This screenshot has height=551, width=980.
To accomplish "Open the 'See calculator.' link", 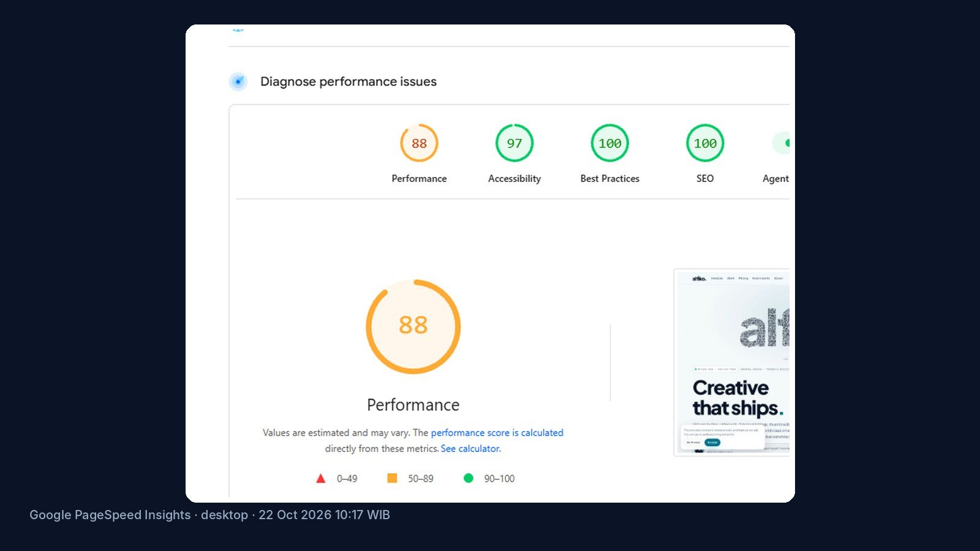I will coord(470,448).
